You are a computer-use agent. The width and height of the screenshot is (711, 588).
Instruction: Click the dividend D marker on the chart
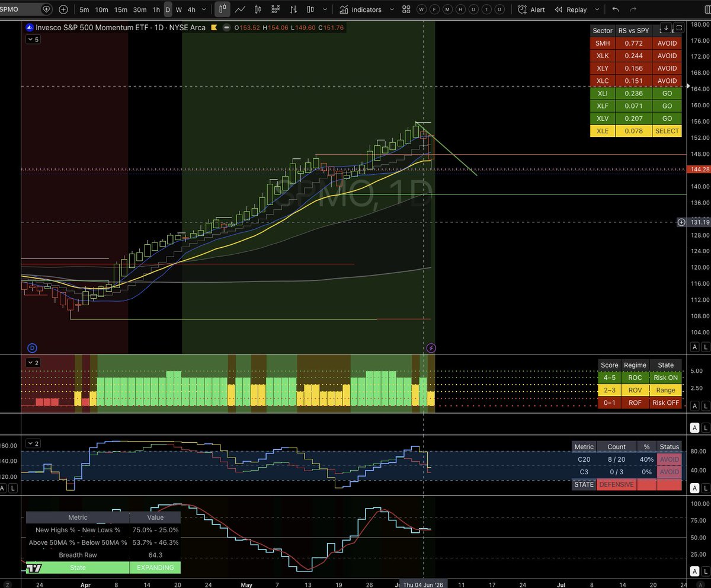tap(32, 347)
